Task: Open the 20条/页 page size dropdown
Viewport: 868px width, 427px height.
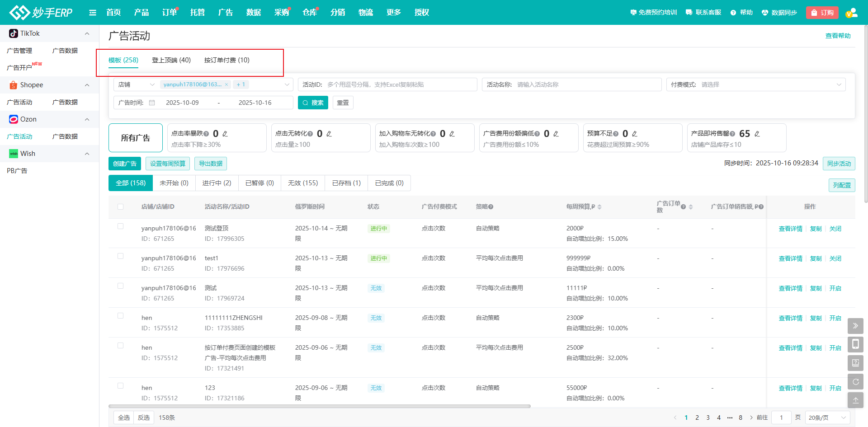Action: 827,418
